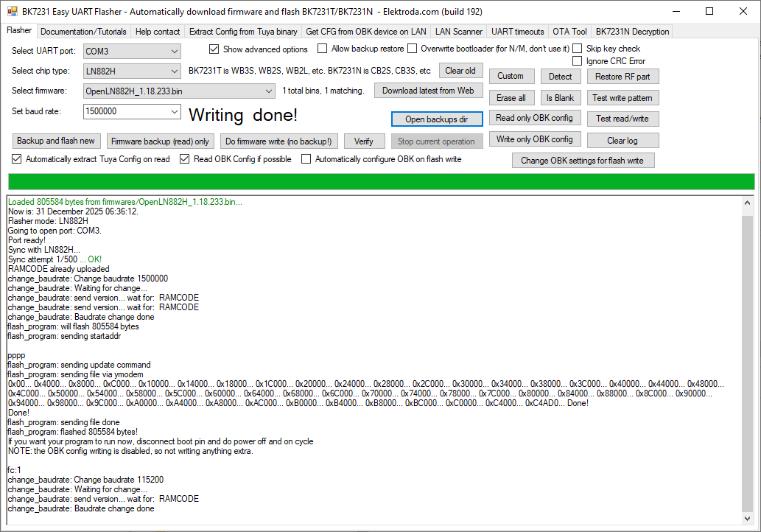Start Backup and flash new

point(56,141)
